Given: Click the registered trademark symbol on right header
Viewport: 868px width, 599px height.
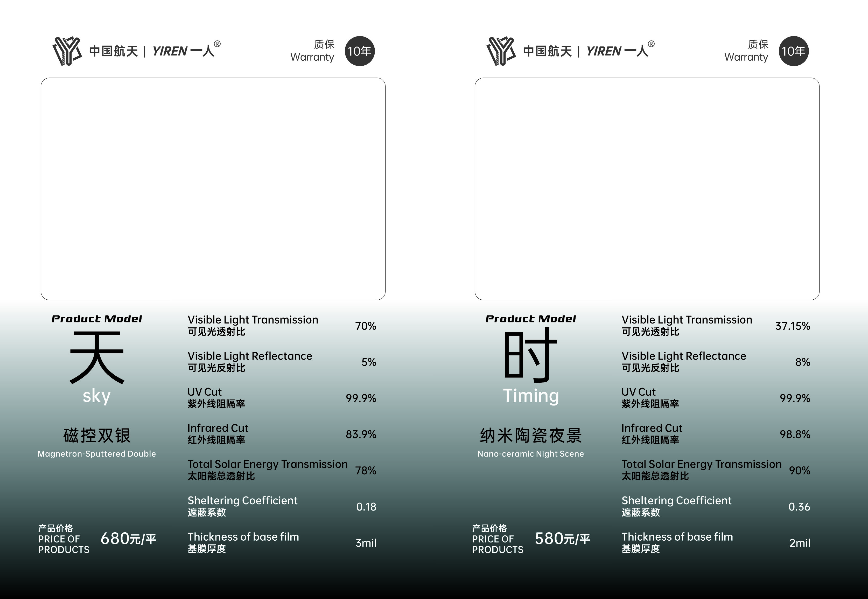Looking at the screenshot, I should [651, 44].
